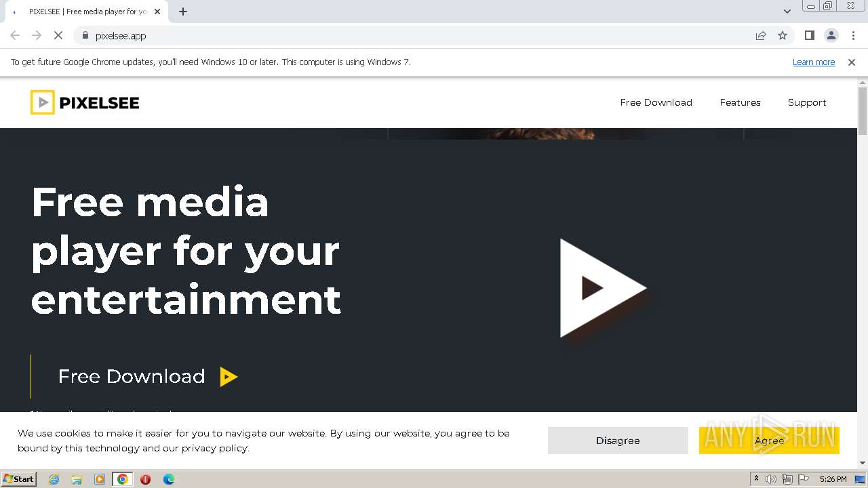
Task: Click the taskbar clock showing 5:26 PM
Action: pos(833,479)
